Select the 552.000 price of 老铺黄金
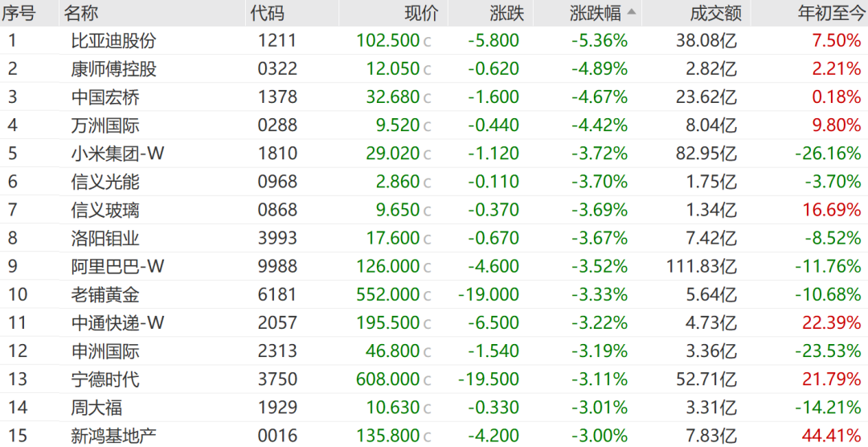 (x=388, y=294)
